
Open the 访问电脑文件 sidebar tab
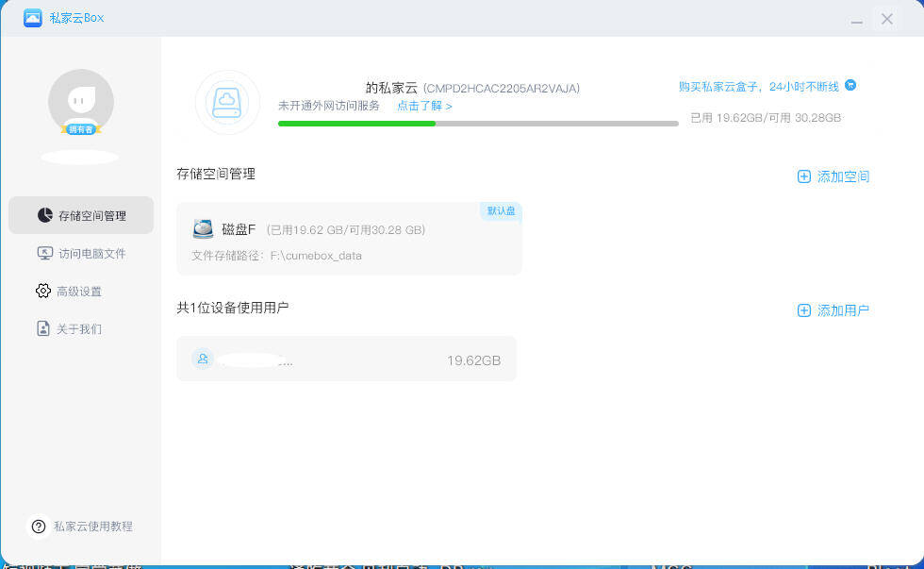click(81, 253)
